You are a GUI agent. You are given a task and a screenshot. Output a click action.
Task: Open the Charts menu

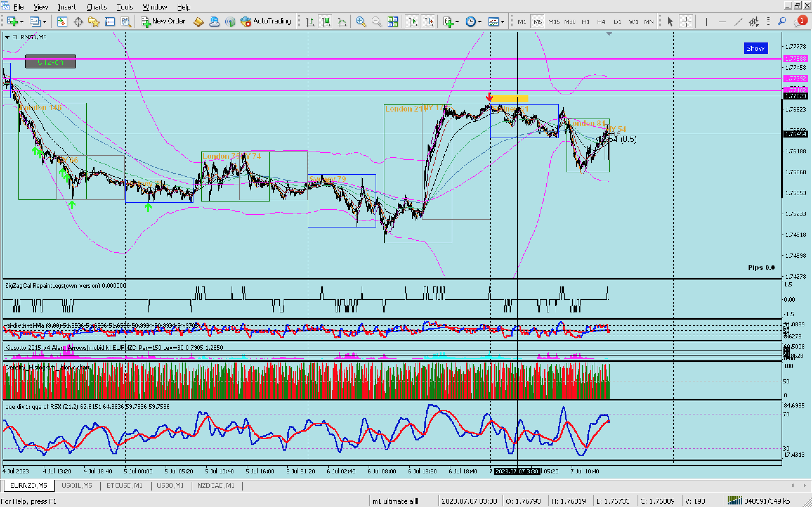(96, 7)
